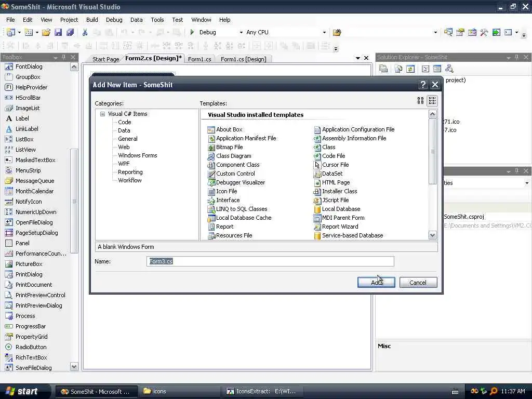Select the Bitmap File template
Viewport: 532px width, 399px height.
tap(225, 147)
